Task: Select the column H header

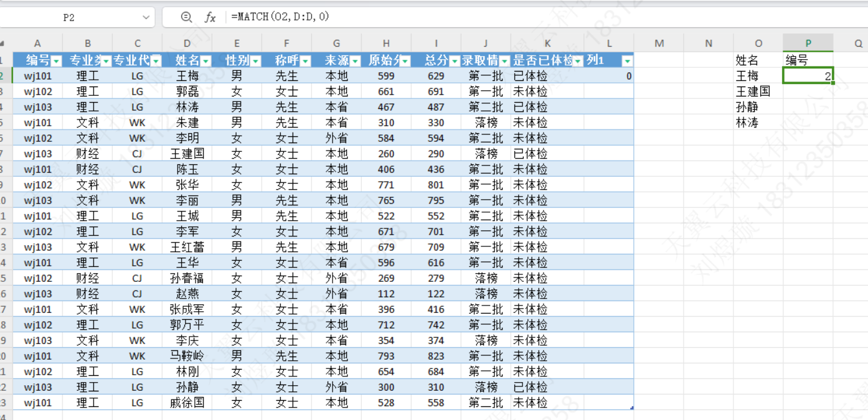Action: (386, 43)
